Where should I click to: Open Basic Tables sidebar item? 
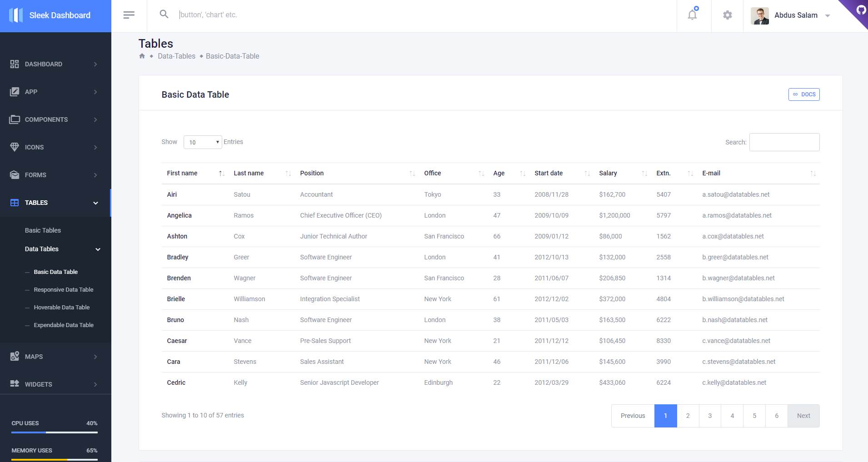pyautogui.click(x=43, y=230)
